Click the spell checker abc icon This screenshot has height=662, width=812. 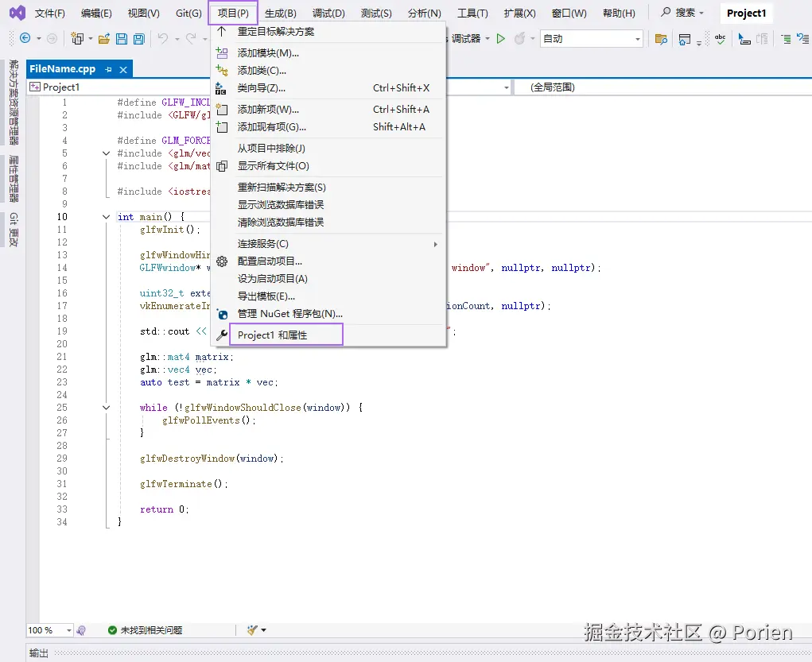[x=720, y=39]
